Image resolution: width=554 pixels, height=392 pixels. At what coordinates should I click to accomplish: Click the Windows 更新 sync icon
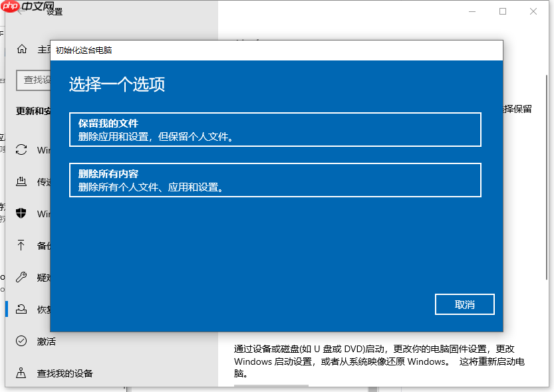click(x=21, y=149)
